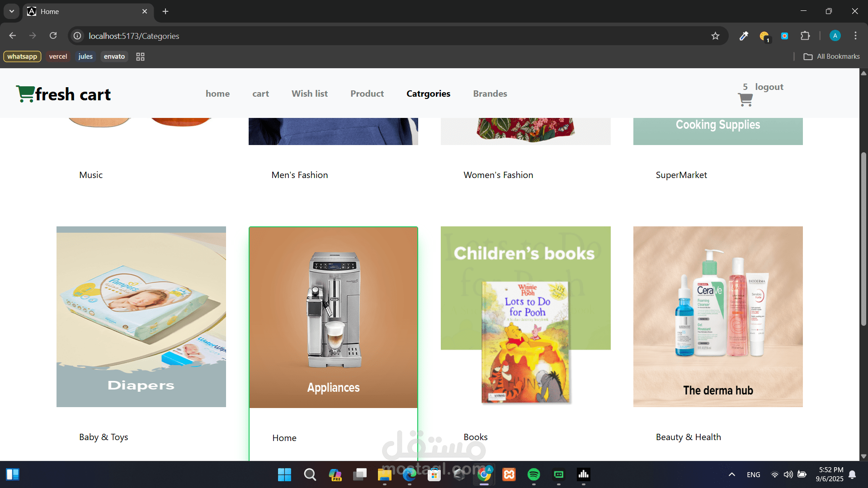Open the notifications bell
868x488 pixels.
click(852, 474)
